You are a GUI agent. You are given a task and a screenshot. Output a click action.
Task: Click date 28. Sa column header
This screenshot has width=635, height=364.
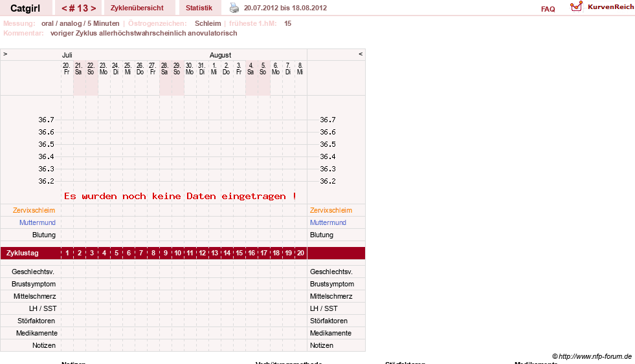164,69
